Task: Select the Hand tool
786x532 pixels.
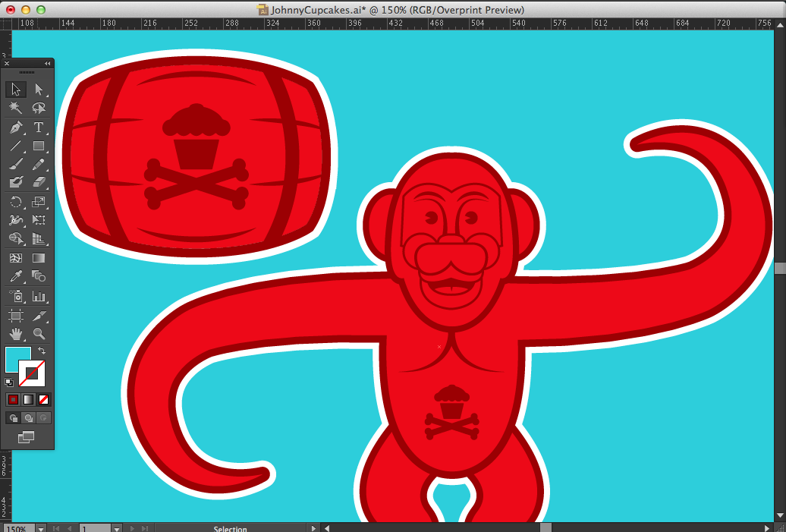Action: pos(15,334)
